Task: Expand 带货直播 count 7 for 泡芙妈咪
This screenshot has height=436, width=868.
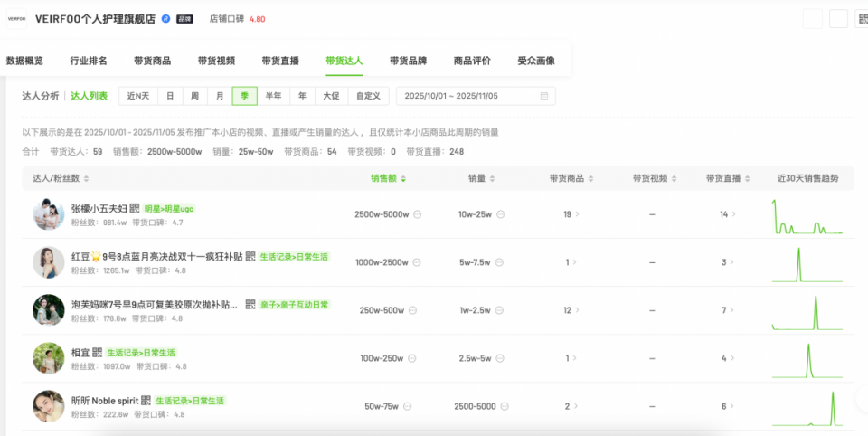Action: pyautogui.click(x=727, y=310)
